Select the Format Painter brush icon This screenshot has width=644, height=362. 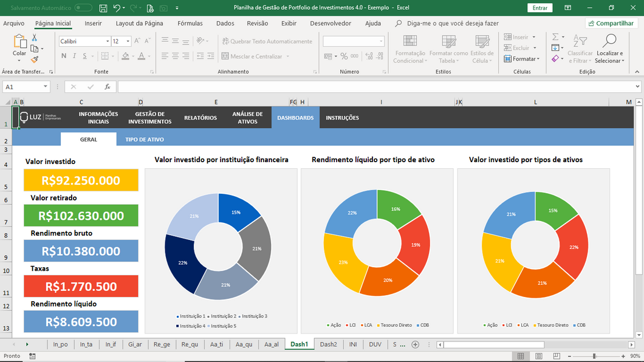pyautogui.click(x=35, y=60)
